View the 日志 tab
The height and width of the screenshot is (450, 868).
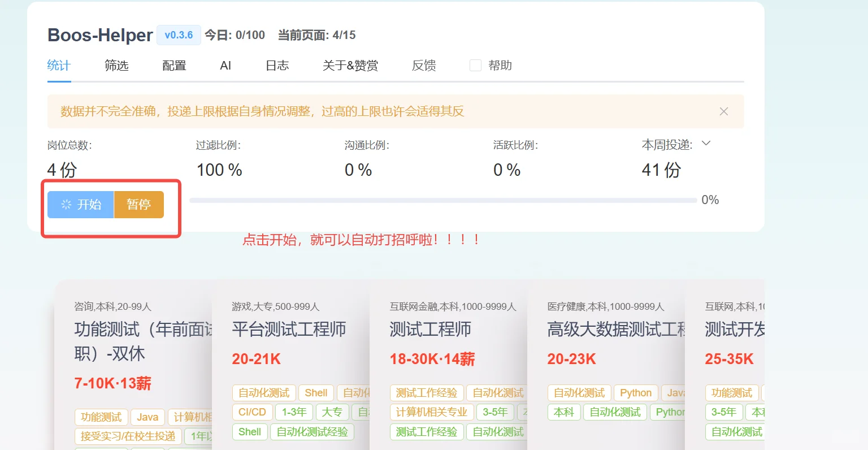(277, 65)
